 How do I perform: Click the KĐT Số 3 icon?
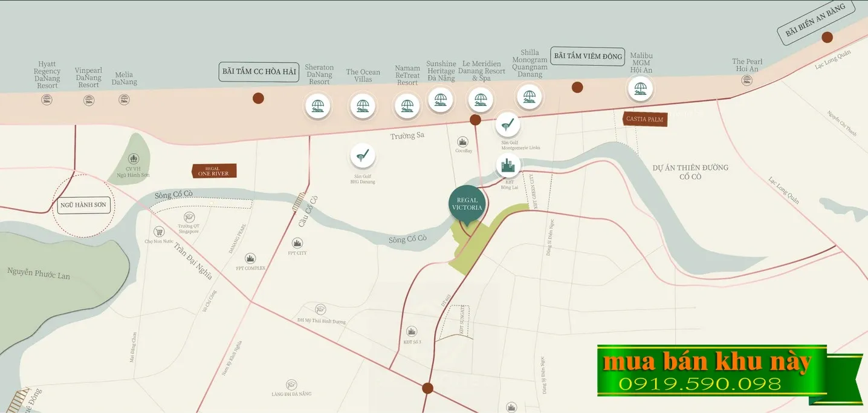pos(412,331)
